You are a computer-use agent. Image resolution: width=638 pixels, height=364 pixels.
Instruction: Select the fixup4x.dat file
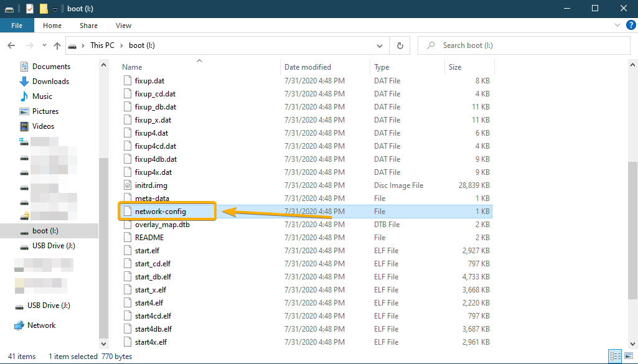click(153, 172)
